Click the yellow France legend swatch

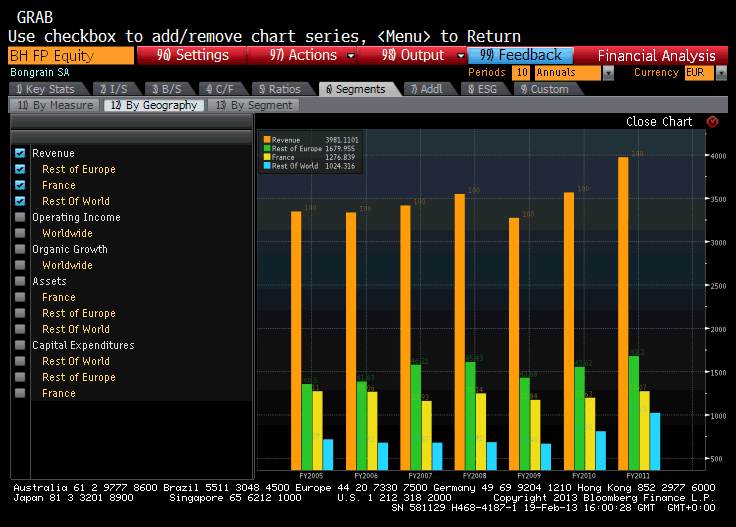tap(267, 157)
